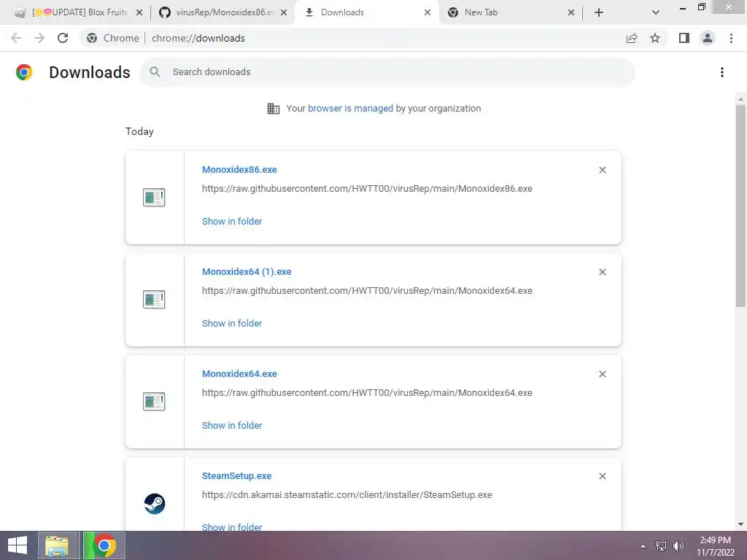Show Monoxidex86.exe in folder
Screen dimensions: 747x560
click(232, 221)
